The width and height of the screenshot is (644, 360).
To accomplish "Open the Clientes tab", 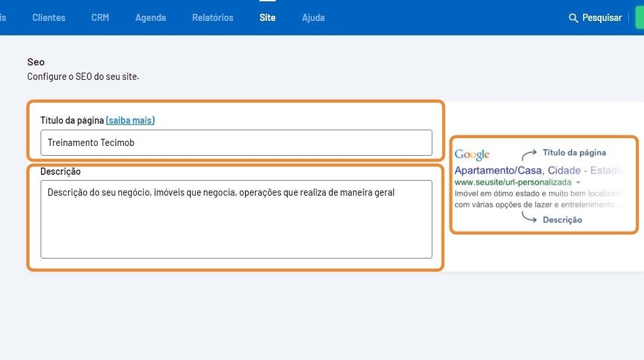I will point(48,18).
